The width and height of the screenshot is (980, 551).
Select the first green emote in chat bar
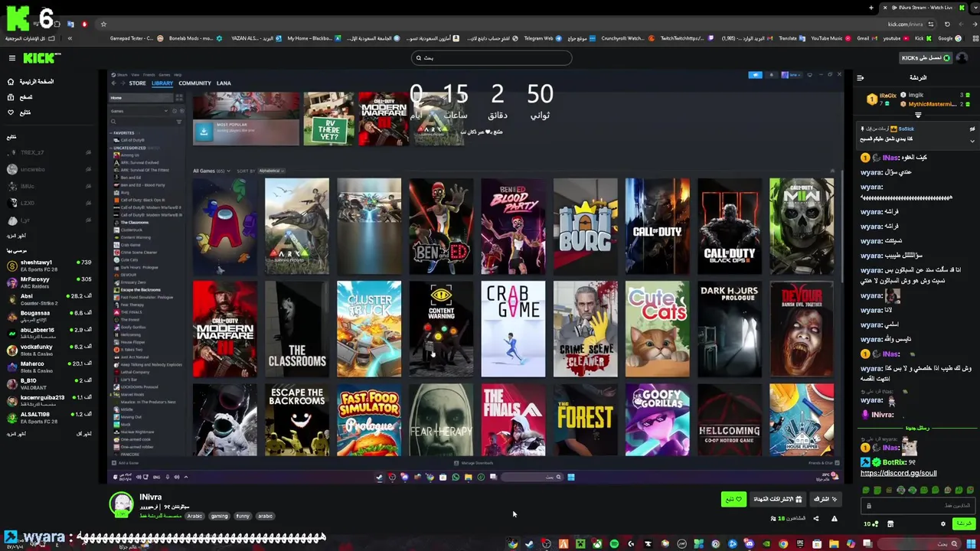866,490
